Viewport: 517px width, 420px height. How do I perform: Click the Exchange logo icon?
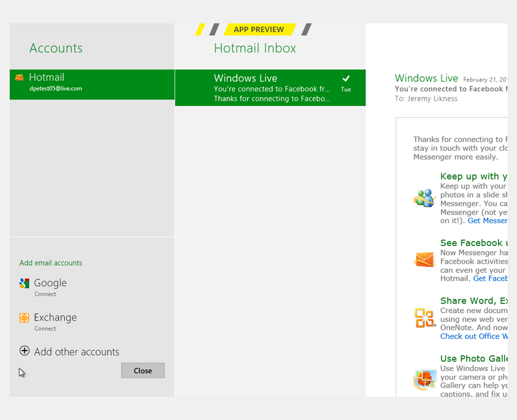point(24,318)
